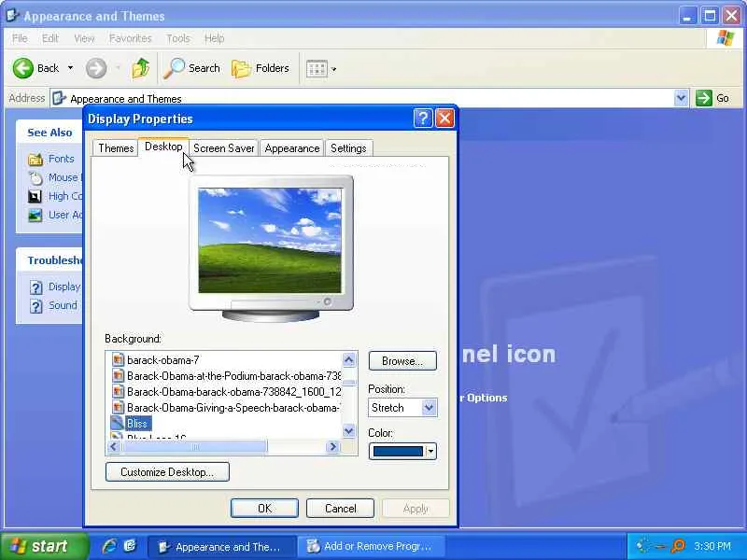Image resolution: width=747 pixels, height=560 pixels.
Task: Click the Mouse pointer icon in See Also
Action: click(x=35, y=177)
